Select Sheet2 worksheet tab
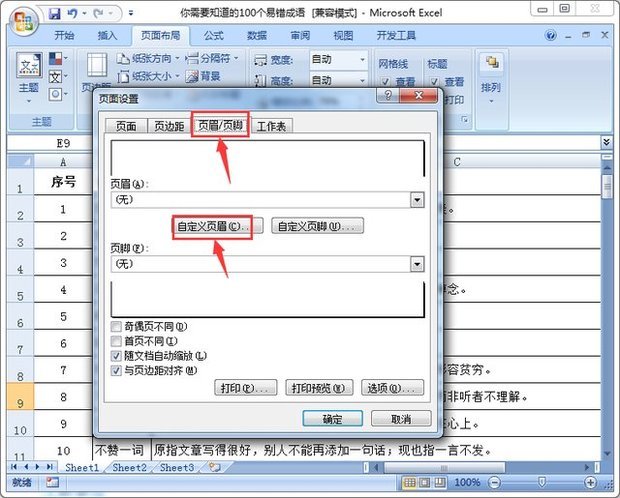This screenshot has width=620, height=498. [x=129, y=468]
